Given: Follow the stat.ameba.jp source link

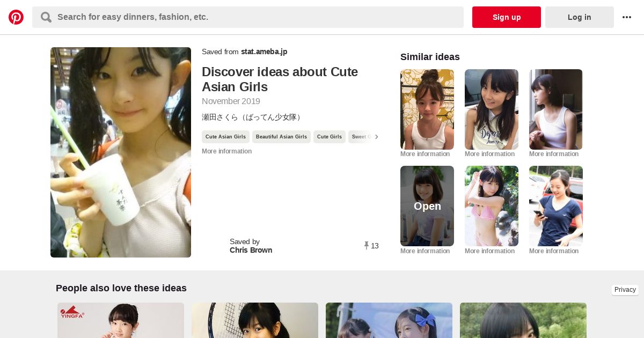Looking at the screenshot, I should 264,52.
